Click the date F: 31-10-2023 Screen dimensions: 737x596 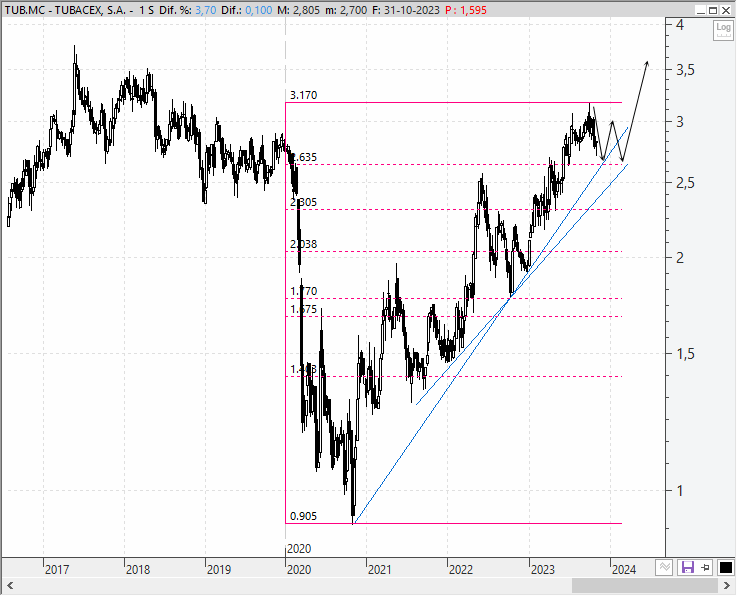406,10
